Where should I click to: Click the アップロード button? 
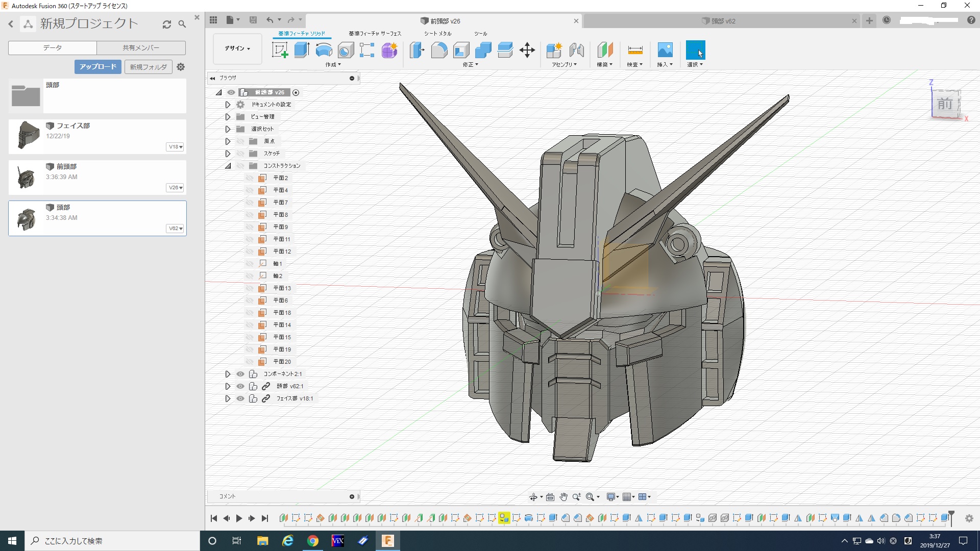click(x=98, y=67)
